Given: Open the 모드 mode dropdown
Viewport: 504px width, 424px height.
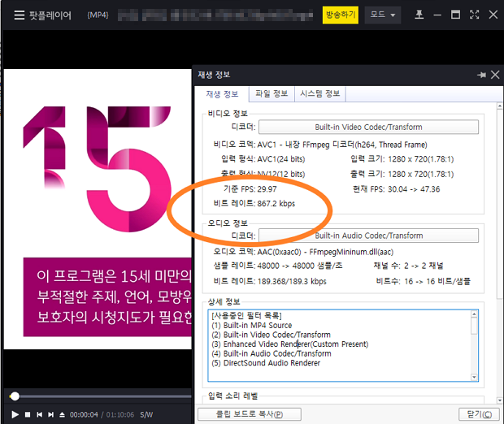Looking at the screenshot, I should 383,15.
